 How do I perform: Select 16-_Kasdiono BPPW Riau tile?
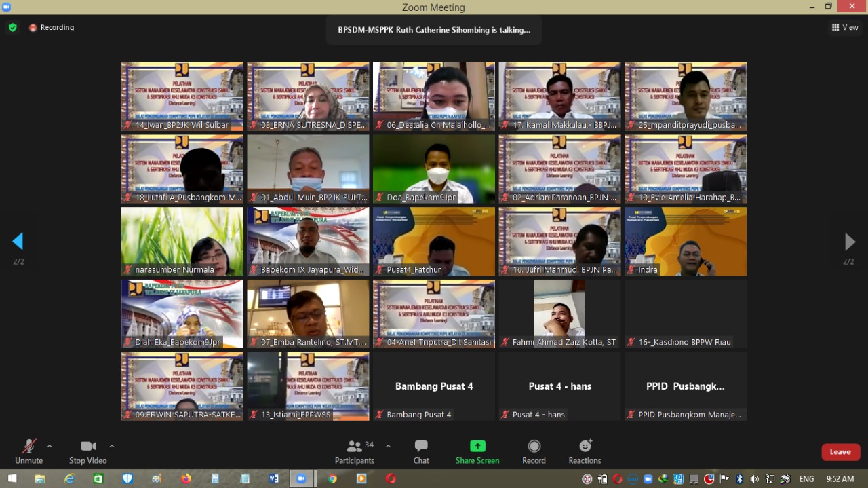click(686, 314)
